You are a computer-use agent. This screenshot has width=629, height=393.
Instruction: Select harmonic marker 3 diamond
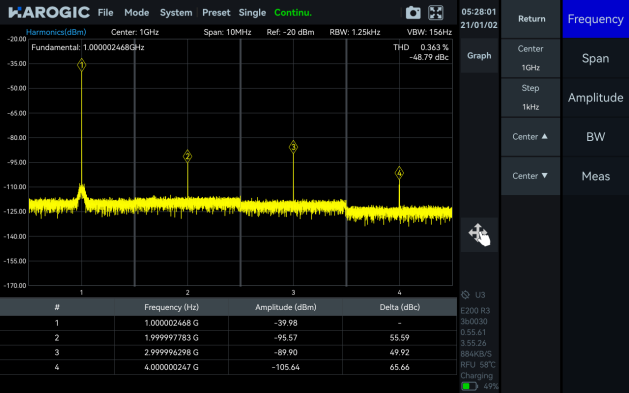pyautogui.click(x=293, y=147)
